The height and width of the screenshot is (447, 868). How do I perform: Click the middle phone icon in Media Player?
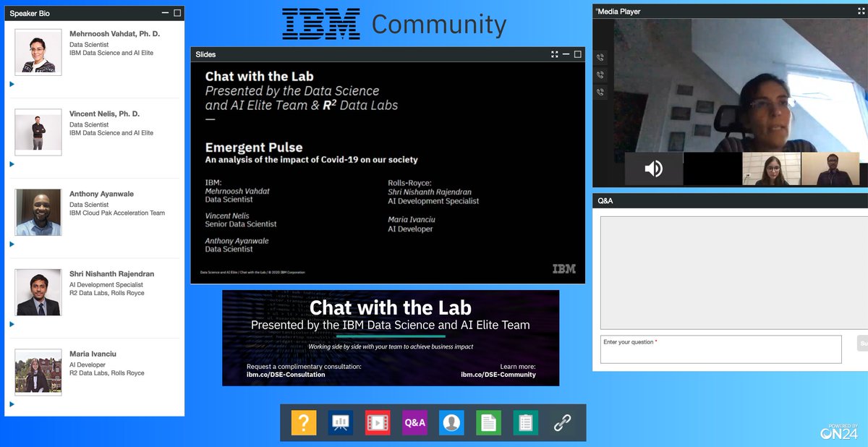click(x=600, y=75)
